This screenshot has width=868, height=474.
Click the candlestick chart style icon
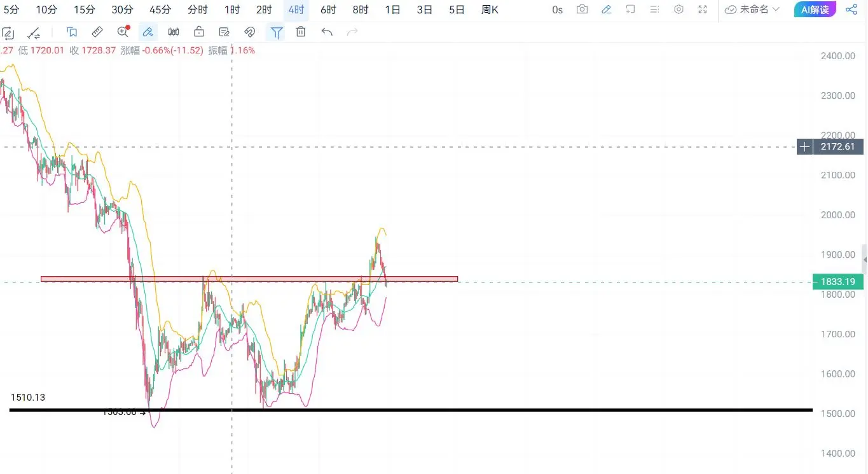174,32
